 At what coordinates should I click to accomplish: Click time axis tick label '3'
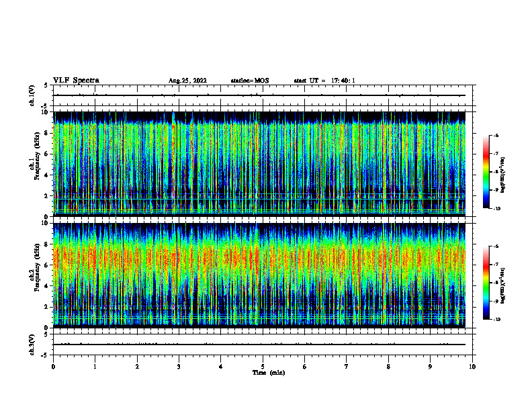click(x=179, y=367)
